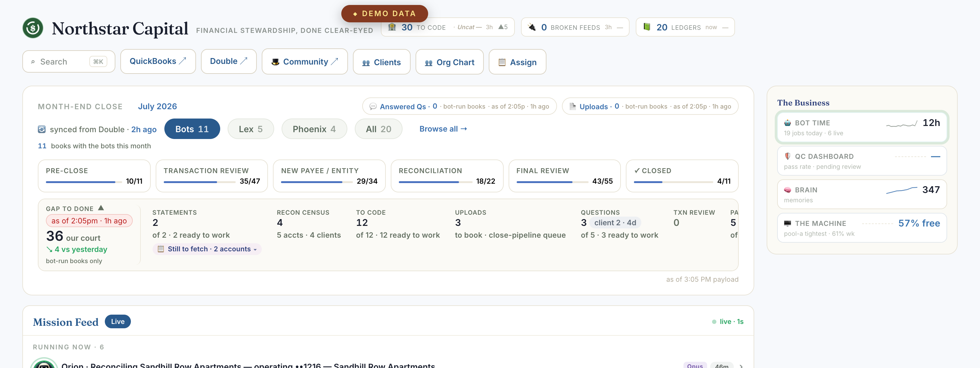980x368 pixels.
Task: Click the clipboard icon in Still to fetch
Action: [161, 249]
